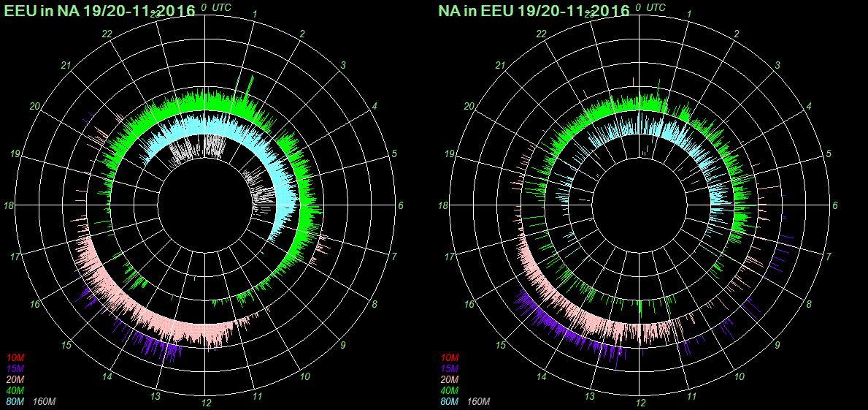868x410 pixels.
Task: Click the 'NA in EEU 19/20-11-2016' title
Action: [534, 10]
